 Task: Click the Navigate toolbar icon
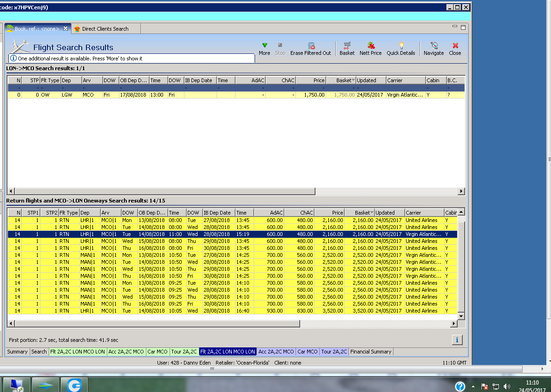[433, 46]
